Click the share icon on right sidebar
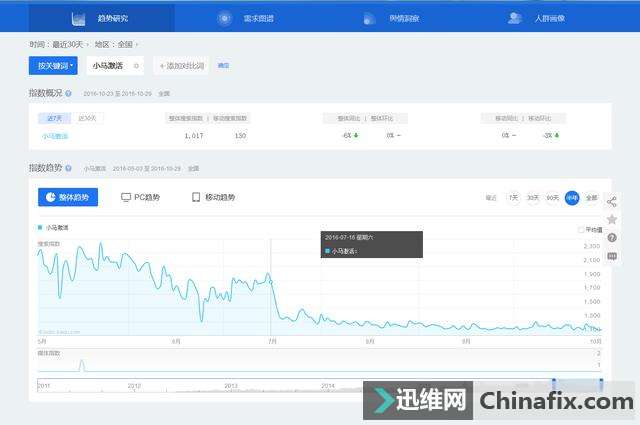The image size is (640, 425). 611,202
